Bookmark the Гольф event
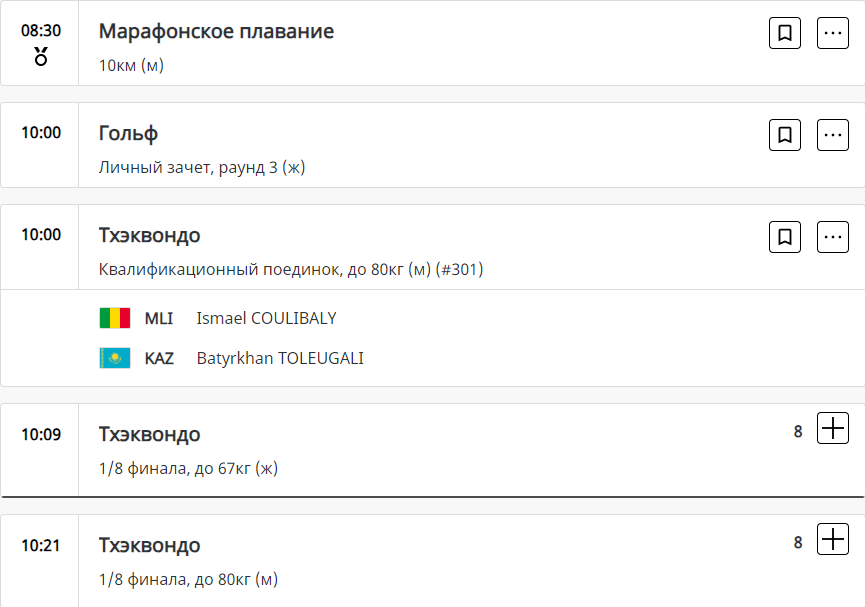Screen dimensions: 865x607 tap(785, 135)
